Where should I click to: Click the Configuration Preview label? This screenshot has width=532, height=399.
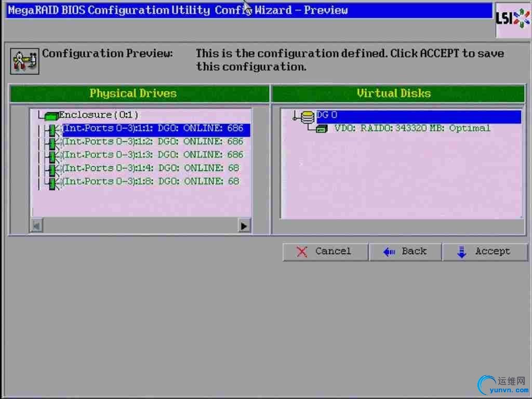(107, 54)
